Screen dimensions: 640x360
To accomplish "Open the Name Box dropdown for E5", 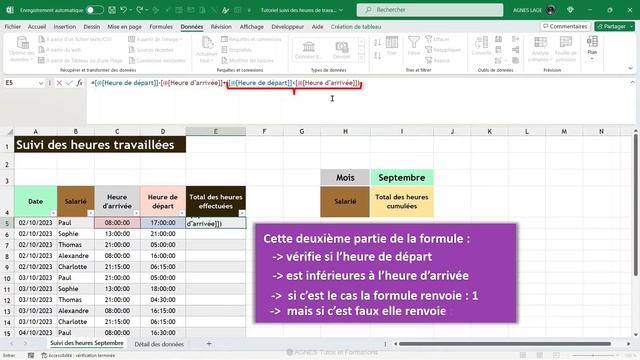I will (41, 83).
